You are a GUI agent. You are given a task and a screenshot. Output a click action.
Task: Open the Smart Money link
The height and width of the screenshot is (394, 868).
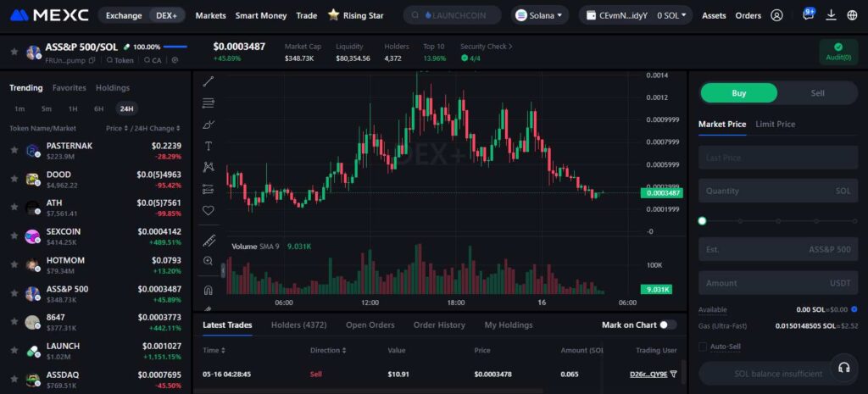261,15
